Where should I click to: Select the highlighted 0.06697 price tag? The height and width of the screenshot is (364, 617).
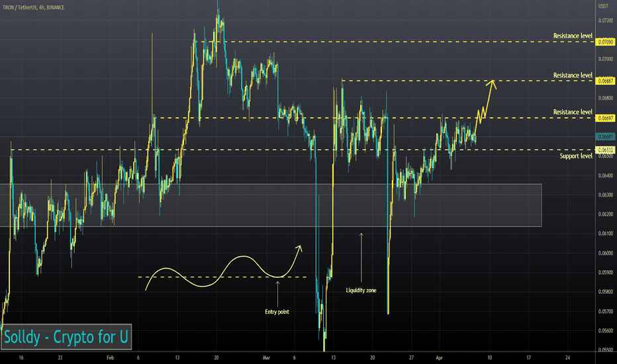[x=605, y=118]
